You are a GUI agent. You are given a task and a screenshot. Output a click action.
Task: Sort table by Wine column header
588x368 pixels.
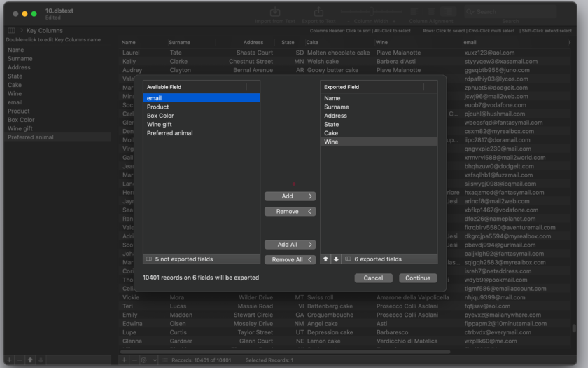coord(381,43)
